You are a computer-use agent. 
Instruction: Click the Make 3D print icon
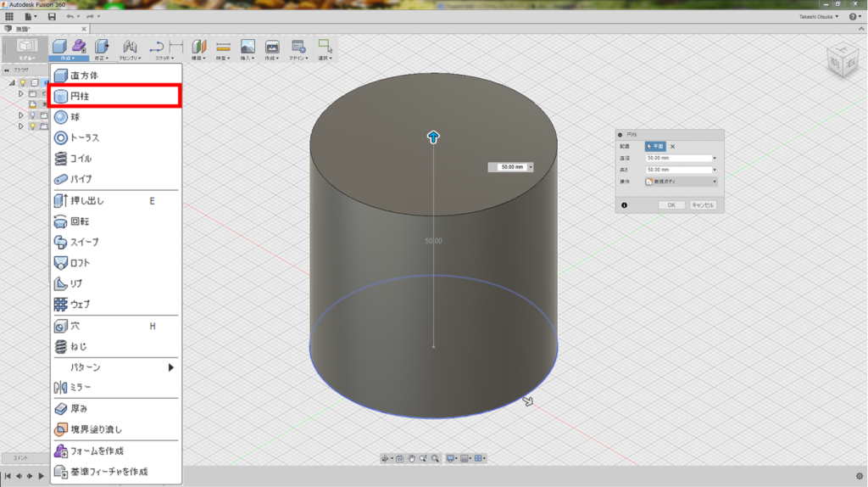pos(272,47)
